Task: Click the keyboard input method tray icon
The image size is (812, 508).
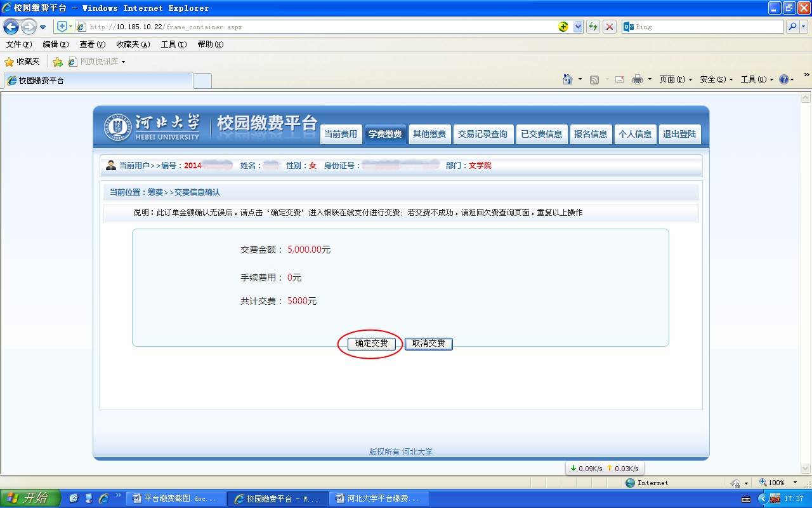Action: (x=746, y=499)
